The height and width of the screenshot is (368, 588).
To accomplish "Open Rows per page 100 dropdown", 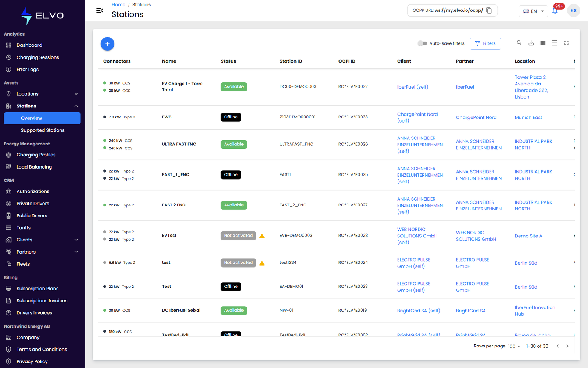I will click(x=514, y=346).
